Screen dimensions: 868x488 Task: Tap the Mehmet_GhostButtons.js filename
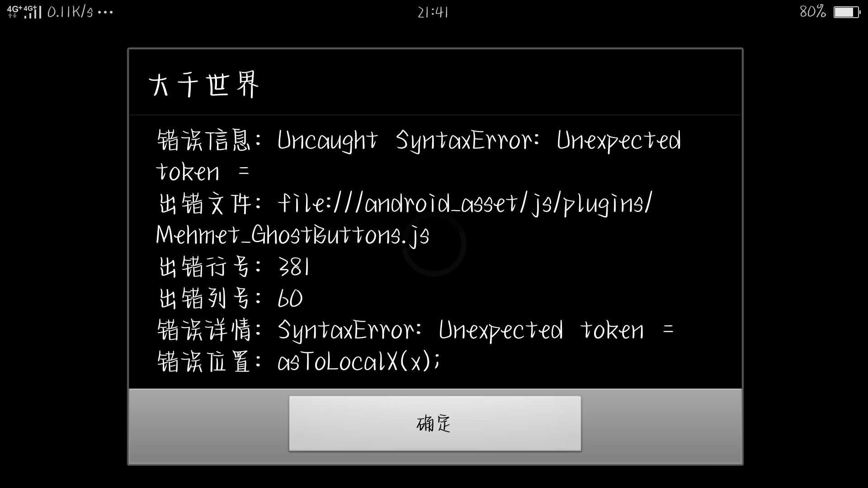click(x=292, y=235)
